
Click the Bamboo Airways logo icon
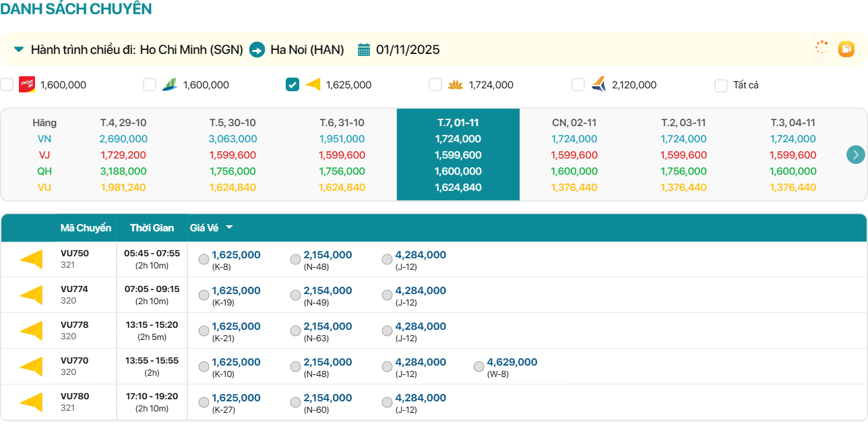[170, 84]
